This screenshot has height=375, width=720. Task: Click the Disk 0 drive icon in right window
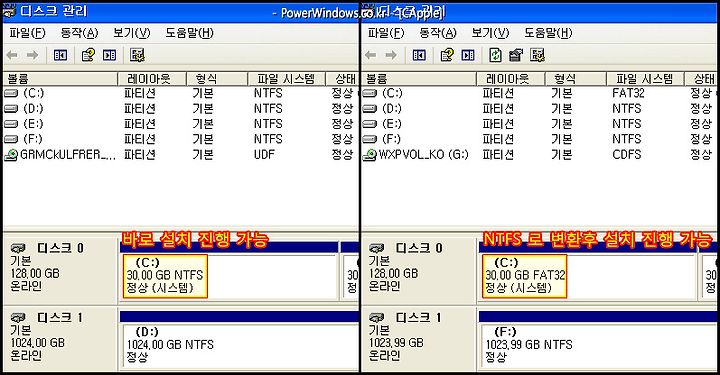pos(377,249)
